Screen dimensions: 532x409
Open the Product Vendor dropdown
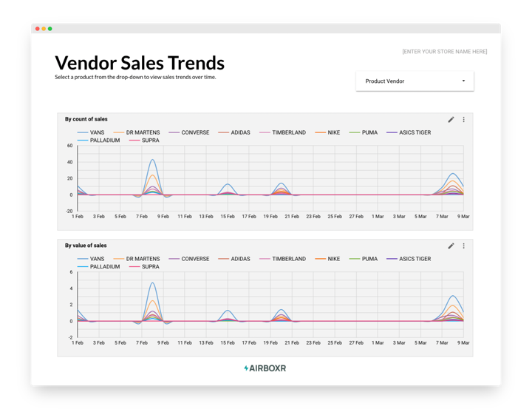click(x=415, y=81)
